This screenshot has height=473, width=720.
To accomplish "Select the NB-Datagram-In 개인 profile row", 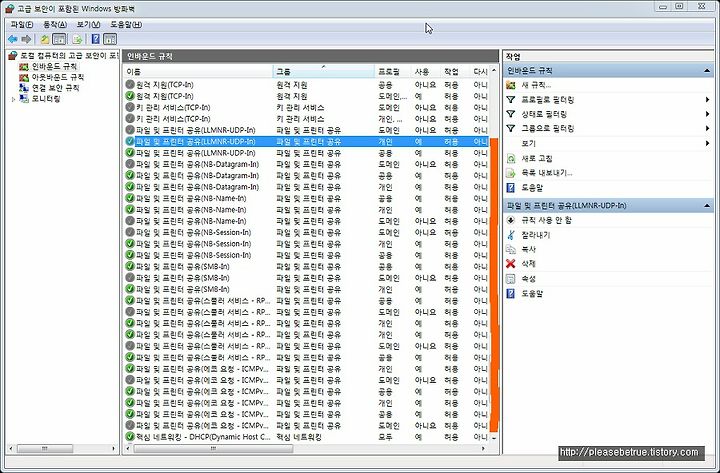I will (306, 187).
